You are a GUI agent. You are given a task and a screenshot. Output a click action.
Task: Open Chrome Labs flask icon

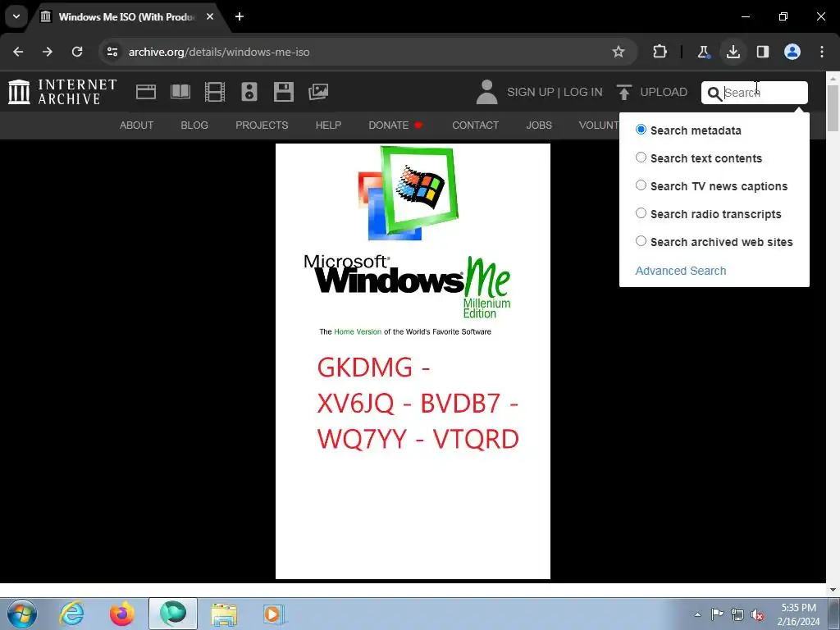coord(703,52)
